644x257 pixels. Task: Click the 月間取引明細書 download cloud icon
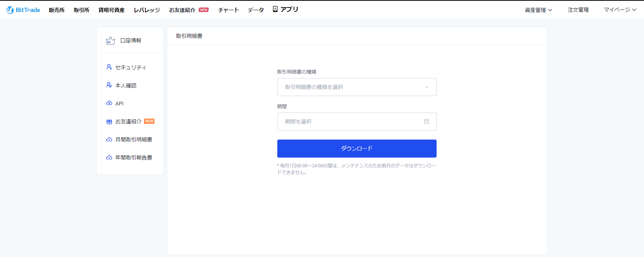pos(109,140)
